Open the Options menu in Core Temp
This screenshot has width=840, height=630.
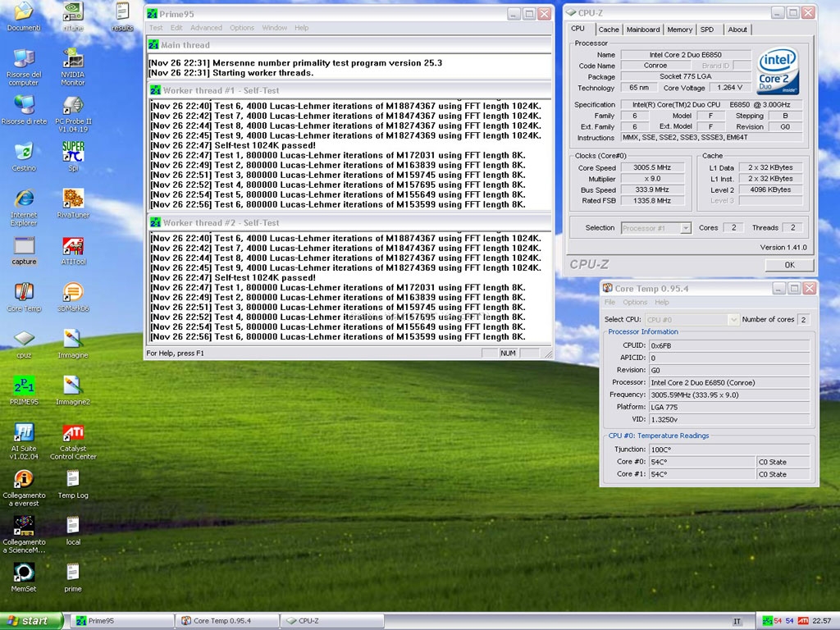pyautogui.click(x=635, y=302)
